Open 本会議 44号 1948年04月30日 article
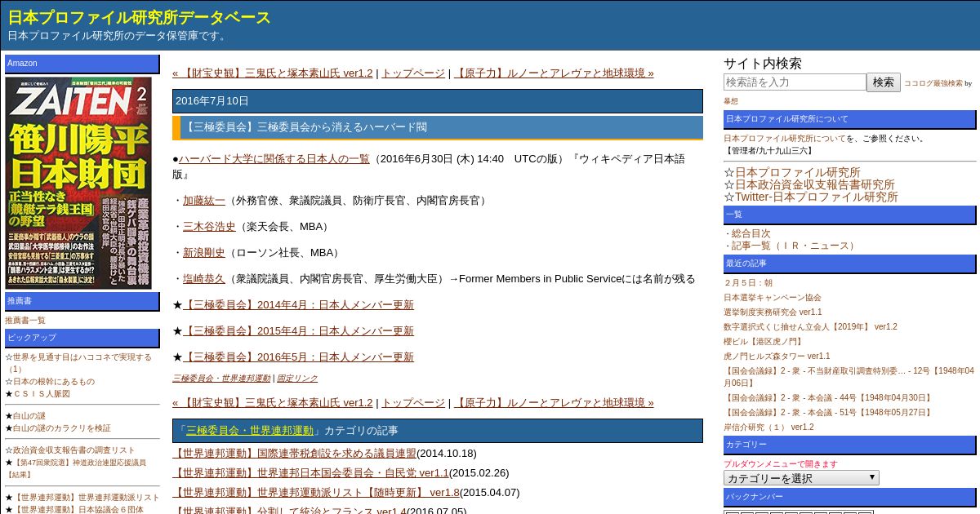The image size is (980, 514). click(828, 397)
